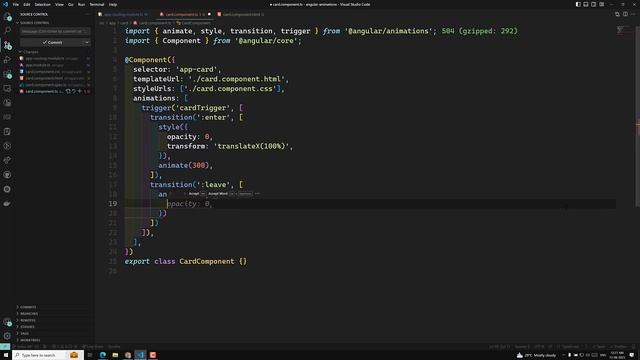The width and height of the screenshot is (640, 360).
Task: Select card.component.html in Changes list
Action: point(55,78)
